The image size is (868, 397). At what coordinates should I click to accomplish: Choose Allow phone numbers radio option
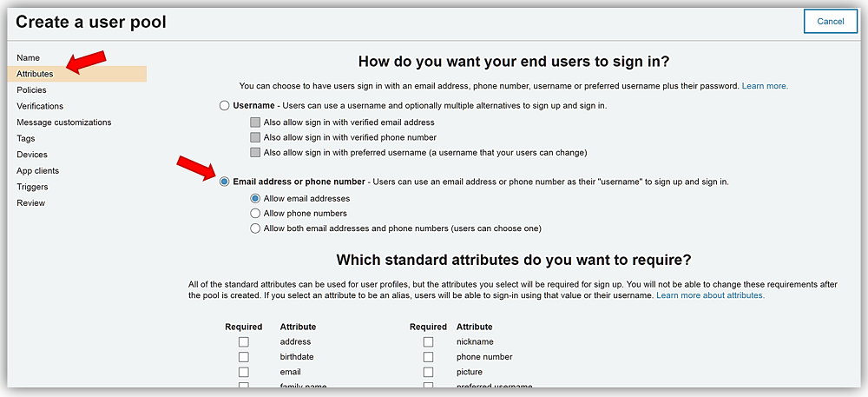pos(255,213)
